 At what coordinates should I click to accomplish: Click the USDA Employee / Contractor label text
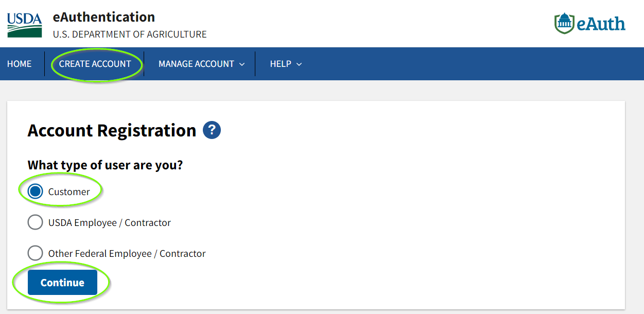pos(109,222)
